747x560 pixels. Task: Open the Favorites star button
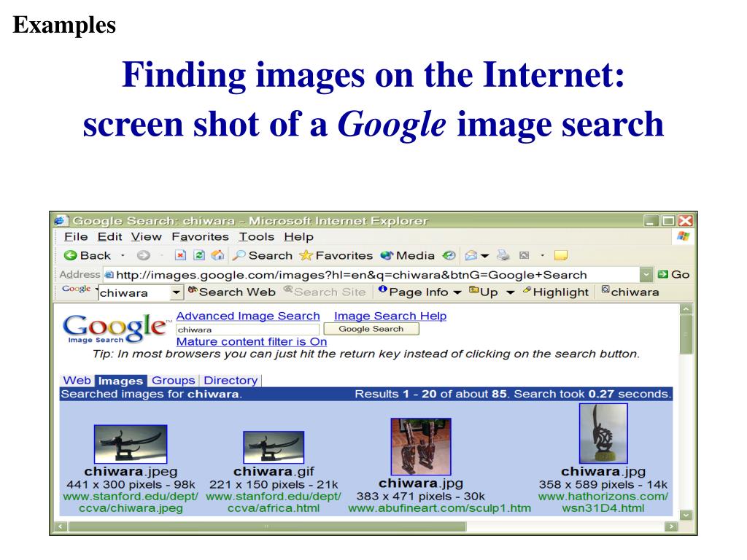[336, 256]
